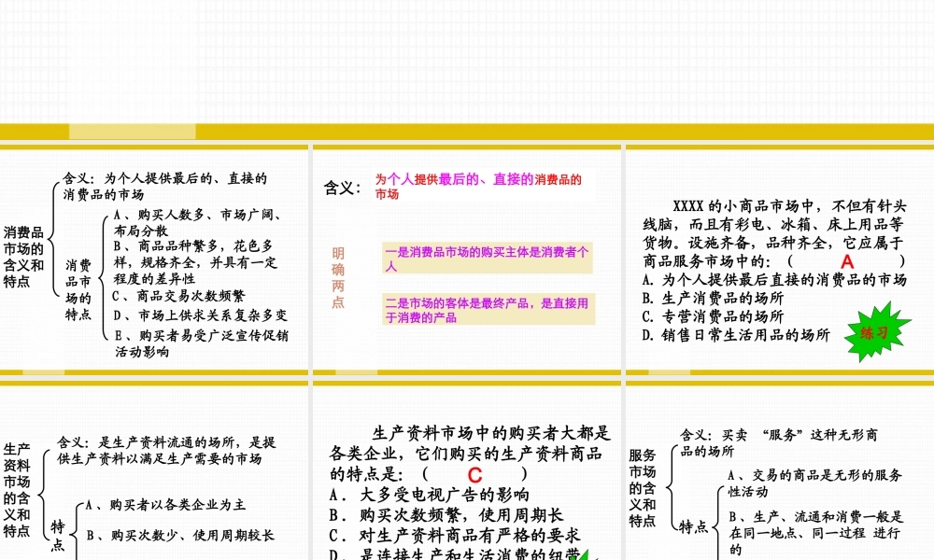Click the red answer letter A marker

(845, 263)
